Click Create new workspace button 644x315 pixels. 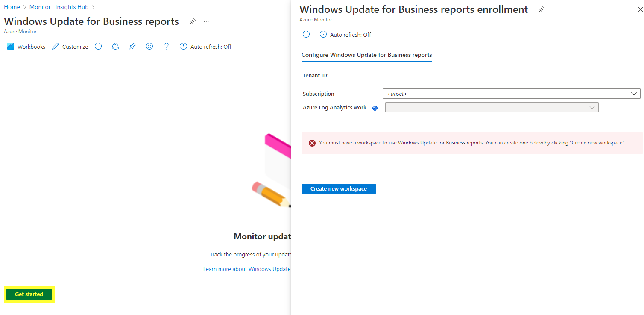click(339, 189)
